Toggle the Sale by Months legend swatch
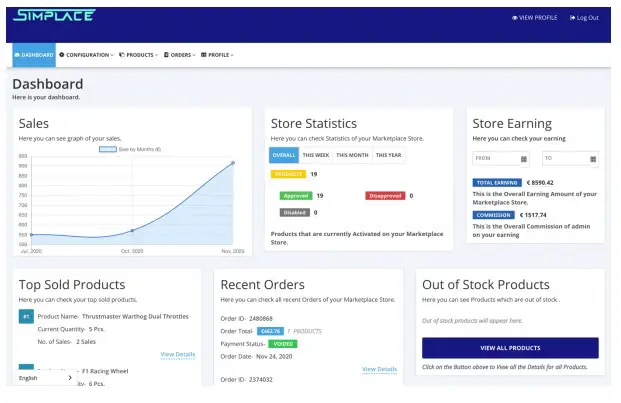The width and height of the screenshot is (621, 403). click(107, 149)
